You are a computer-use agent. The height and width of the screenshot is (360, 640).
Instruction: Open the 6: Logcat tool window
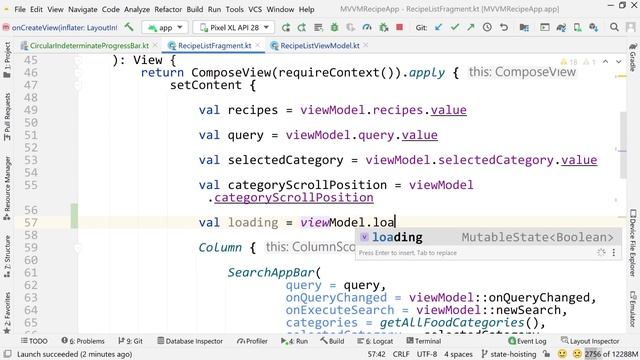click(375, 341)
